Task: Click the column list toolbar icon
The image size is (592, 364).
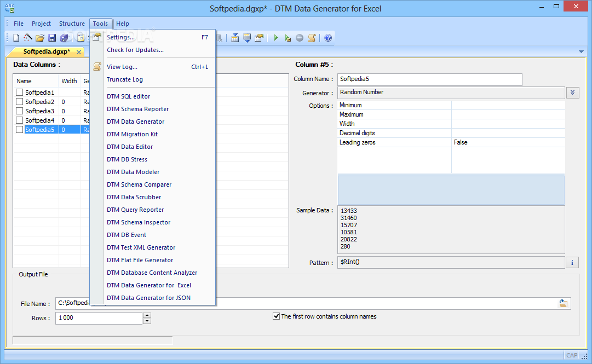Action: coord(81,38)
